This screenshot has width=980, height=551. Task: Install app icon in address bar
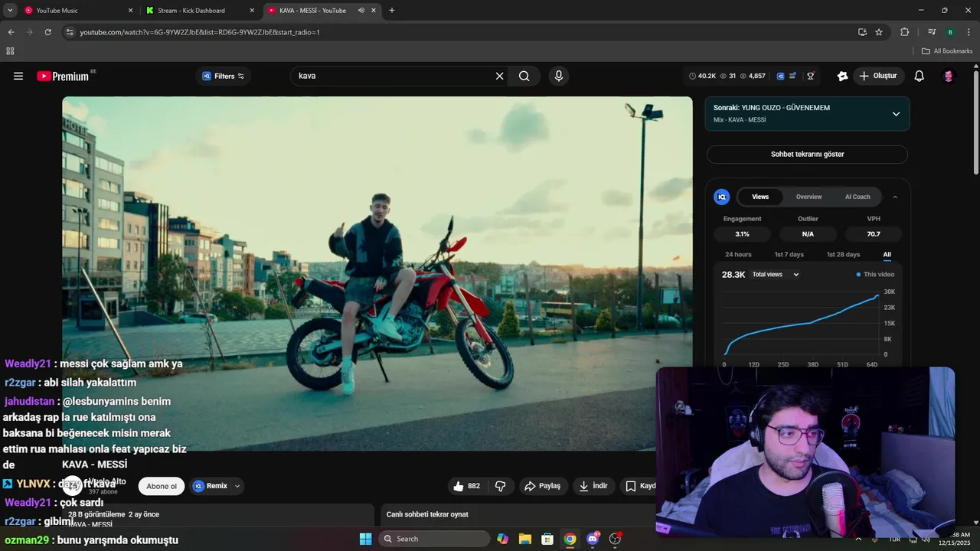[862, 32]
